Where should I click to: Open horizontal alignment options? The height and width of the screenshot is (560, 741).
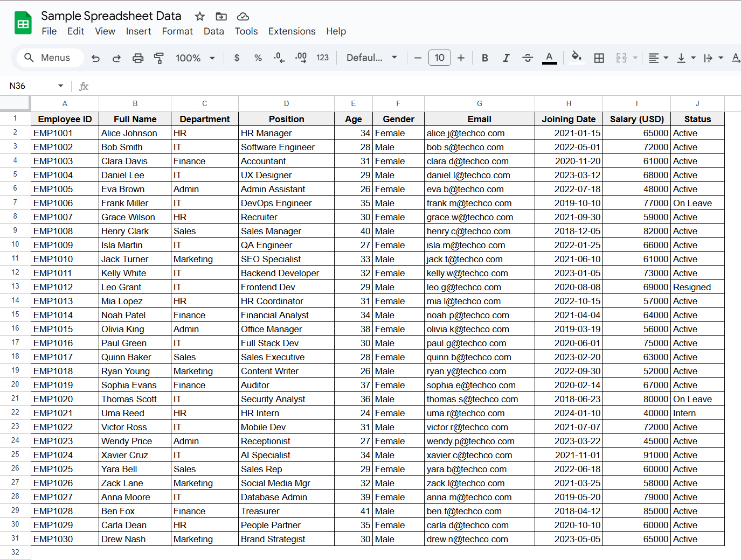[657, 58]
